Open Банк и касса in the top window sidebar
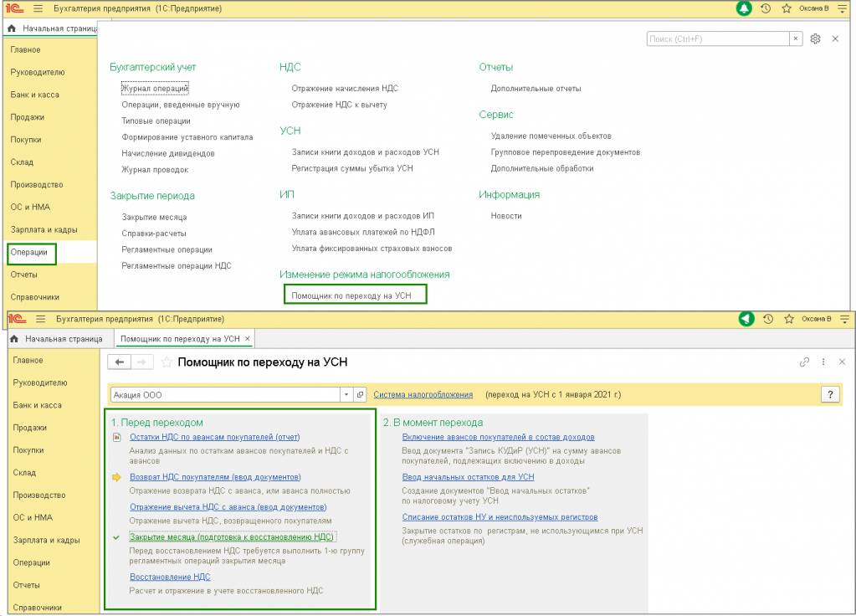 (x=34, y=95)
